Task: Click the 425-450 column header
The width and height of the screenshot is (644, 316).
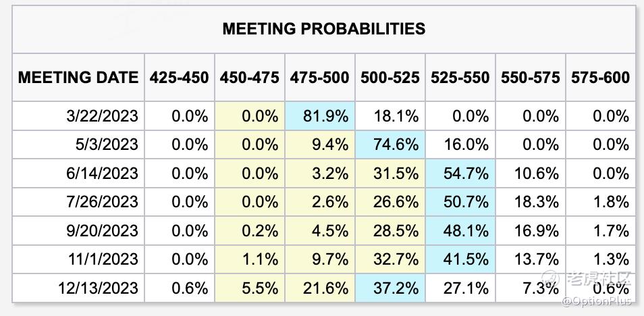Action: 179,78
